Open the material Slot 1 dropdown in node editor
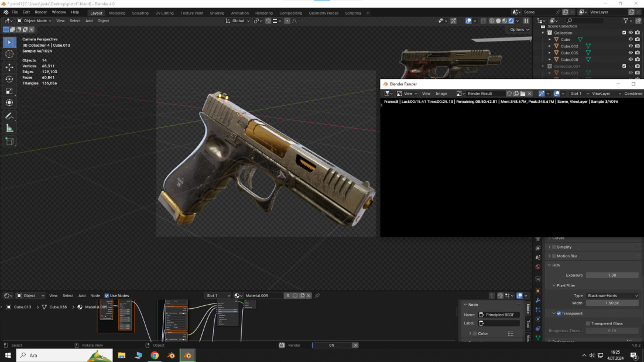The image size is (644, 362). (218, 295)
